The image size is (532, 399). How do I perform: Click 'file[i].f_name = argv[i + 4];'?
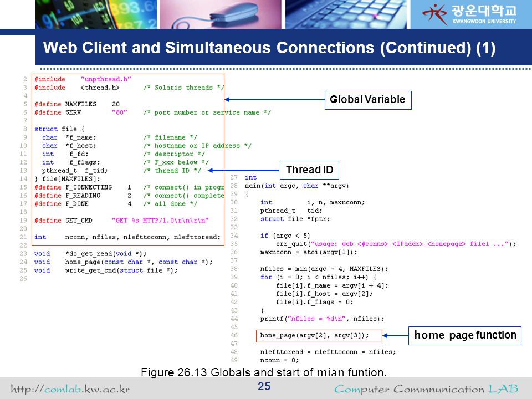click(332, 286)
